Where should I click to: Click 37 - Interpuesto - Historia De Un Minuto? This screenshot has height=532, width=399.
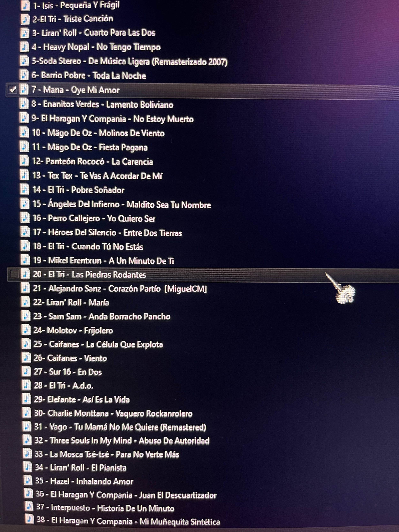pos(105,508)
